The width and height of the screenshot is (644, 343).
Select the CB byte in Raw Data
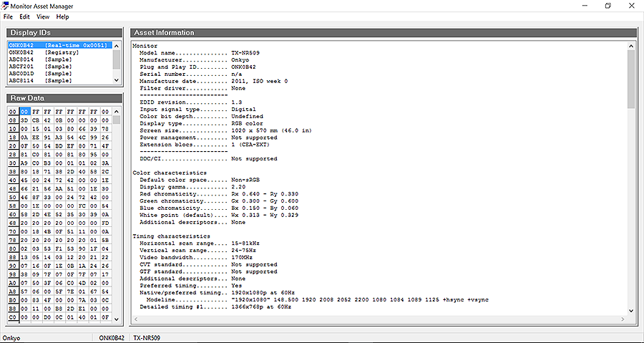(36, 120)
